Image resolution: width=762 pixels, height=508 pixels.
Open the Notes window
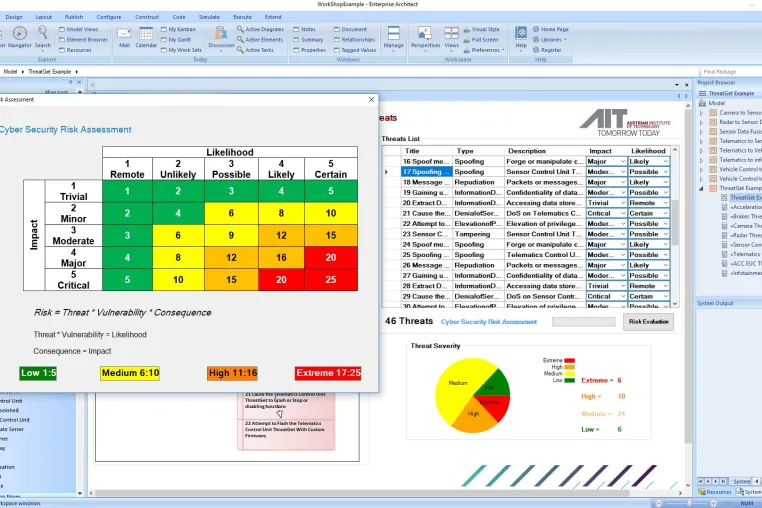[x=304, y=29]
